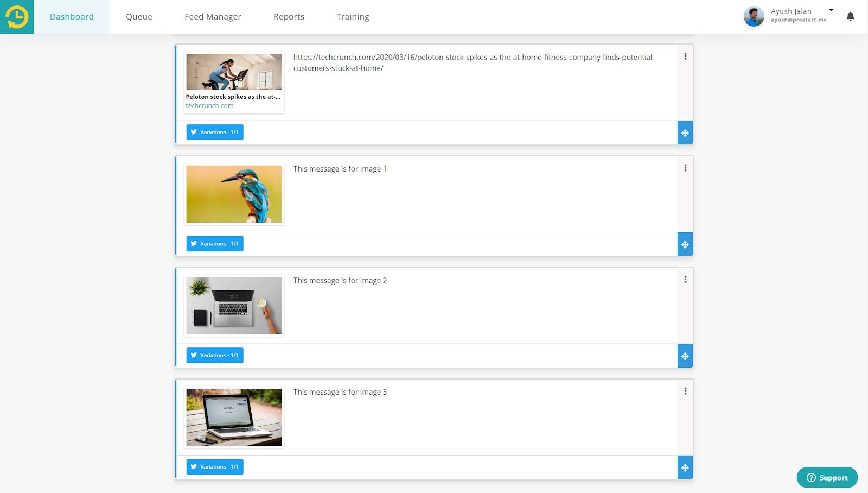Click Ayush Jalan's profile avatar
The height and width of the screenshot is (493, 868).
(754, 16)
